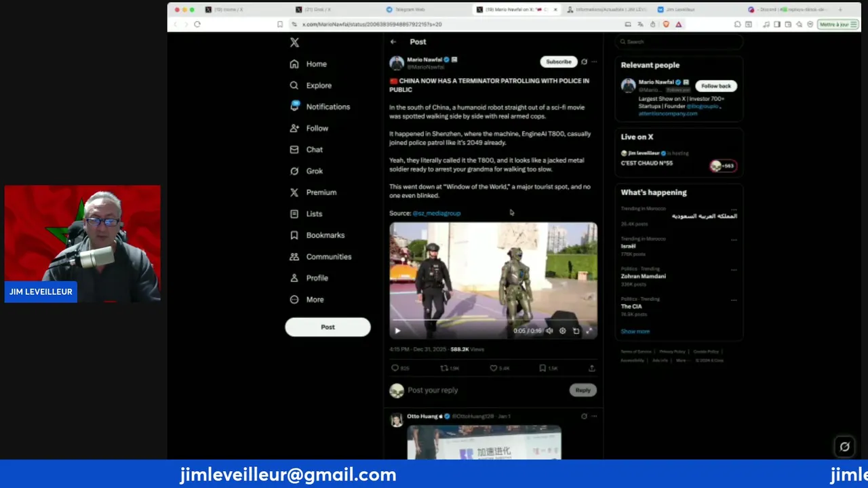Click Show more under What's happening
The height and width of the screenshot is (488, 868).
point(635,331)
